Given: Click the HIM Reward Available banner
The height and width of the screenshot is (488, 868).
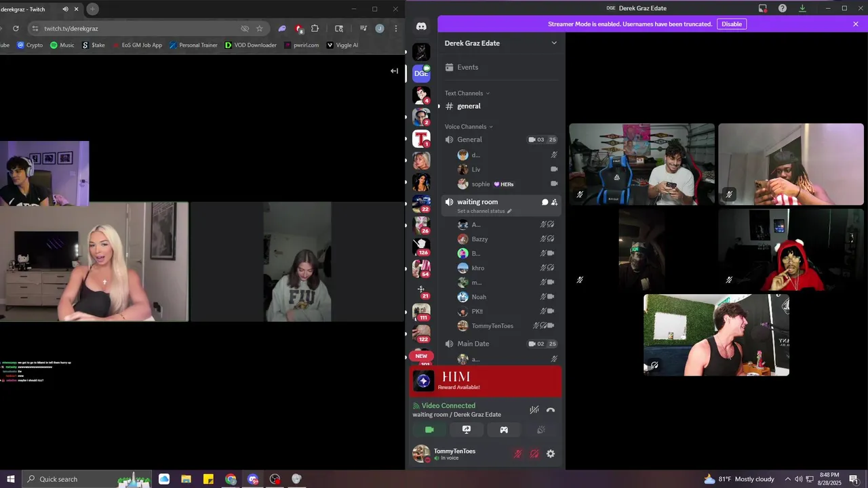Looking at the screenshot, I should tap(486, 381).
